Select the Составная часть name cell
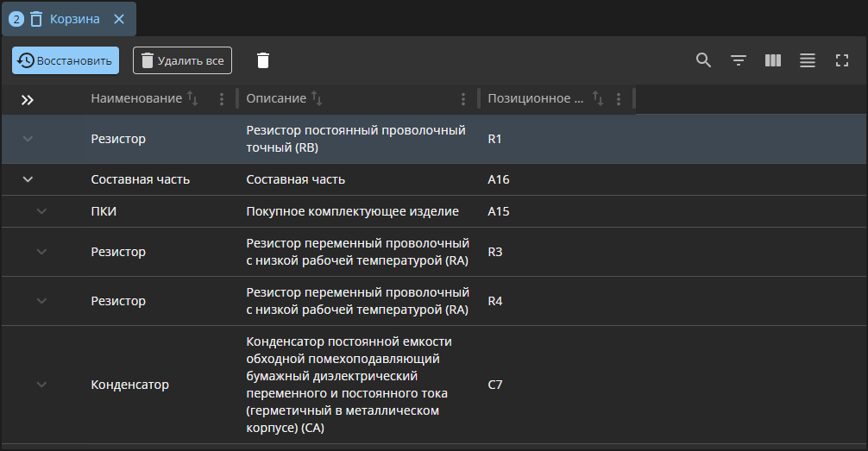The image size is (868, 451). [x=140, y=179]
